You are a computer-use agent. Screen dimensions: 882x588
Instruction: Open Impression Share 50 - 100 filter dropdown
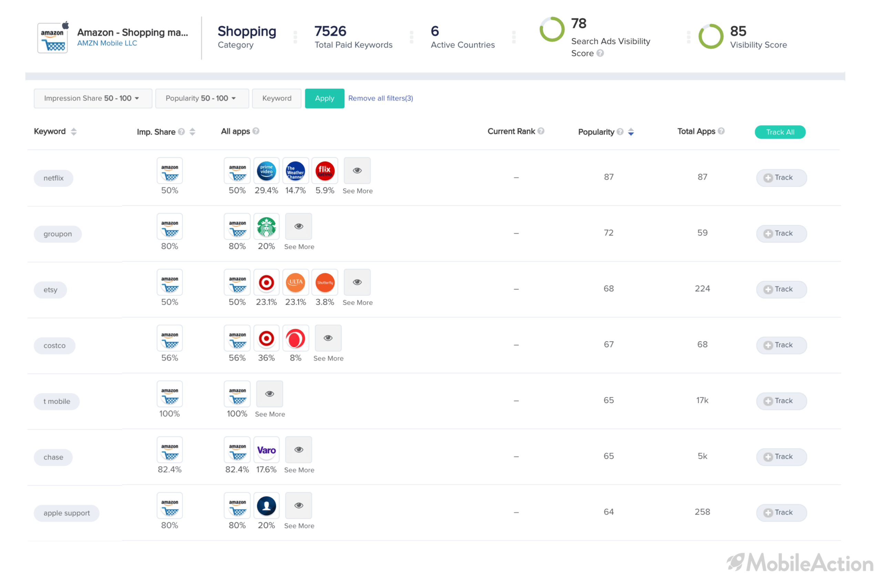pos(93,98)
